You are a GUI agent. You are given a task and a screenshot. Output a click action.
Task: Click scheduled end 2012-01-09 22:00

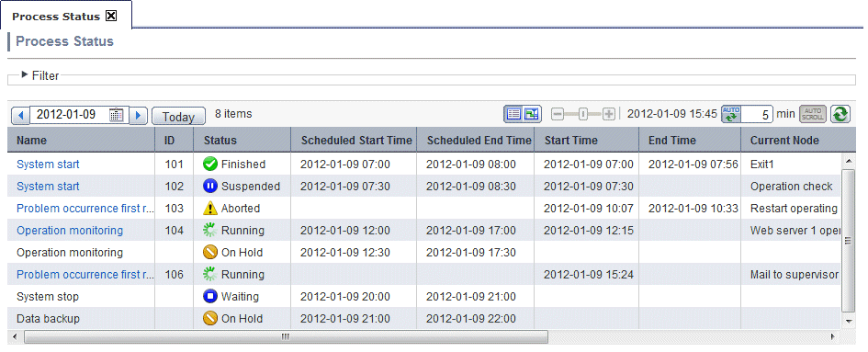(x=471, y=319)
